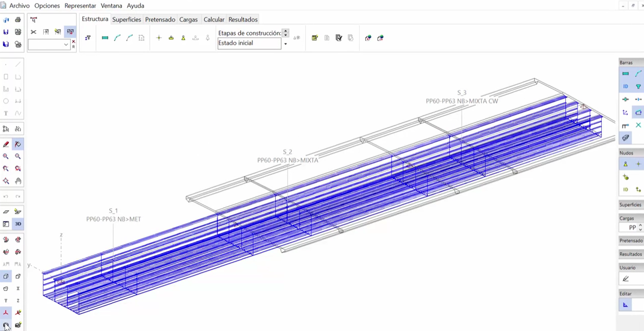
Task: Open the Archivo menu
Action: pos(19,6)
